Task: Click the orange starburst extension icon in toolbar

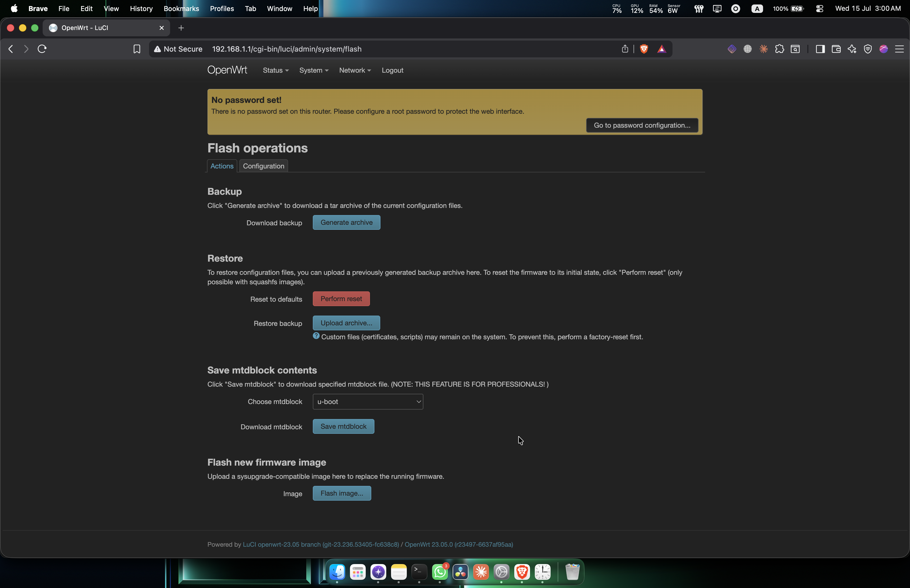Action: 763,49
